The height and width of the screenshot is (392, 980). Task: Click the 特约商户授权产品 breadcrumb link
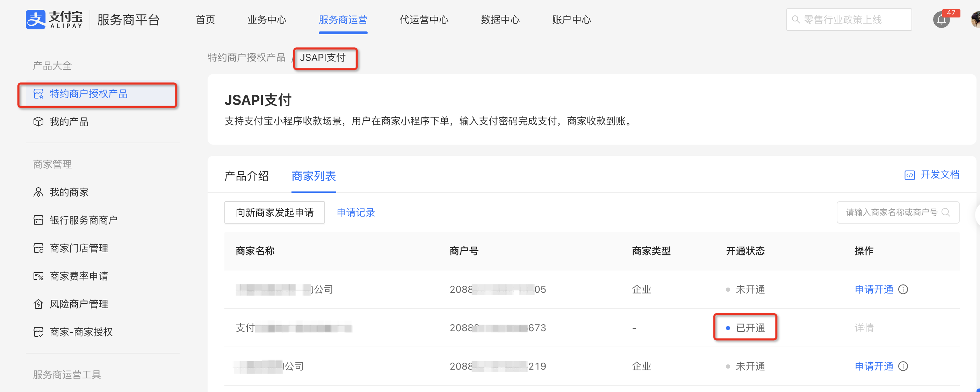point(246,57)
